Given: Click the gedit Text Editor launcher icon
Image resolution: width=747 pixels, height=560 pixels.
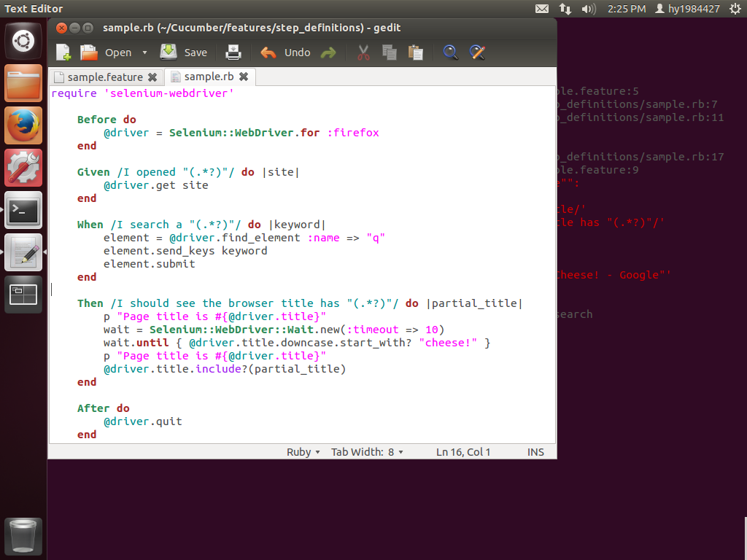Looking at the screenshot, I should pos(23,252).
